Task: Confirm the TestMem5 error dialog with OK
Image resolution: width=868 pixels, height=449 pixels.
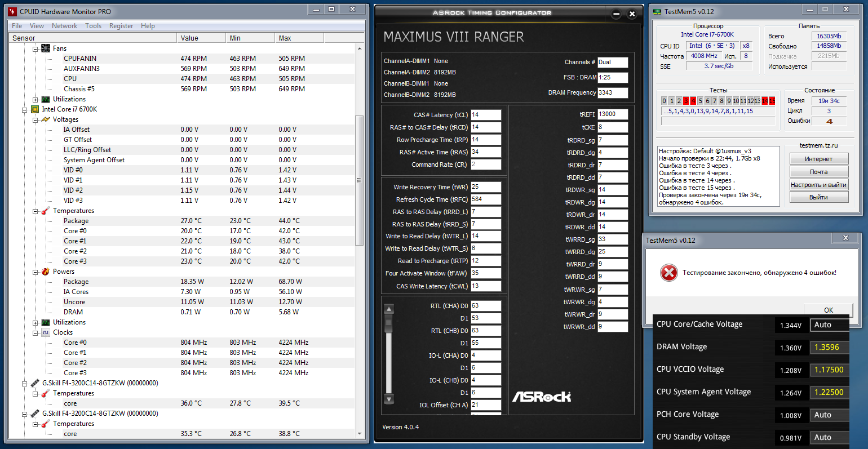Action: (x=829, y=310)
